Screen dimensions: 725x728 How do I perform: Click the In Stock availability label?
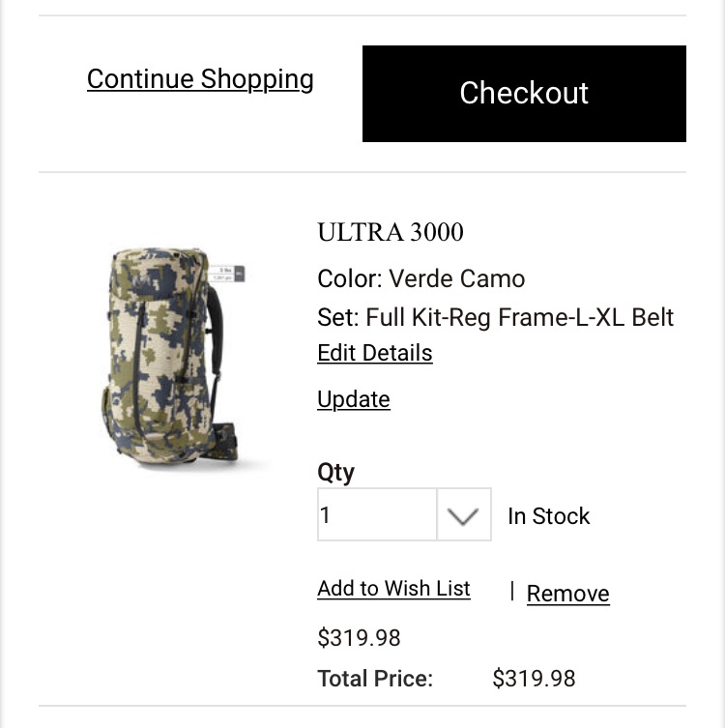(549, 516)
